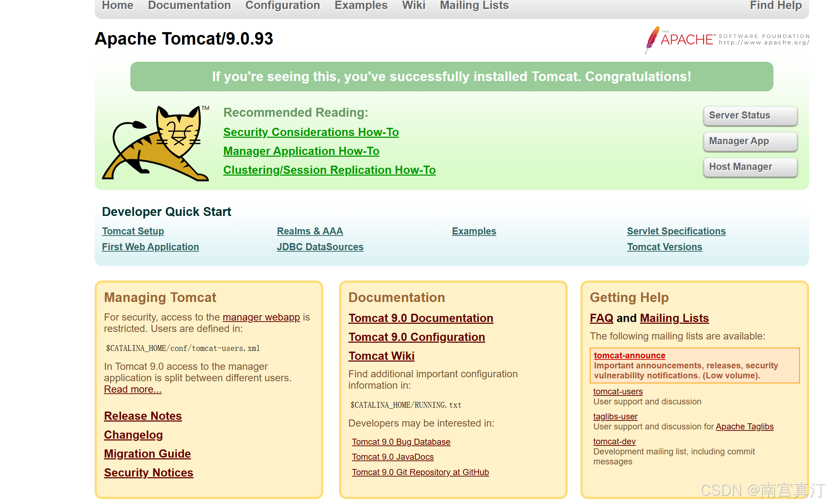This screenshot has width=827, height=504.
Task: Open the Apache Taglibs link
Action: 744,427
